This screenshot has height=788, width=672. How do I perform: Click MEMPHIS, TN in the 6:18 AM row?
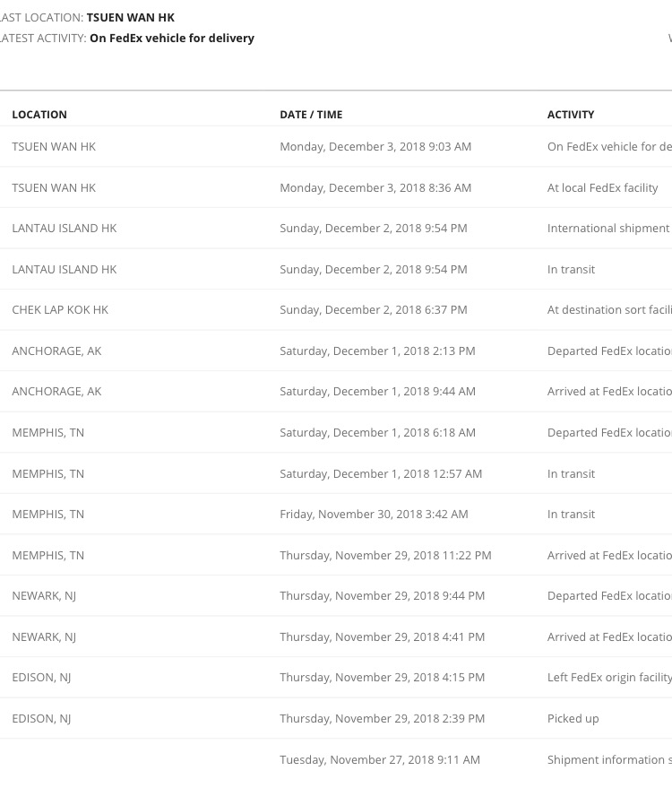coord(47,433)
